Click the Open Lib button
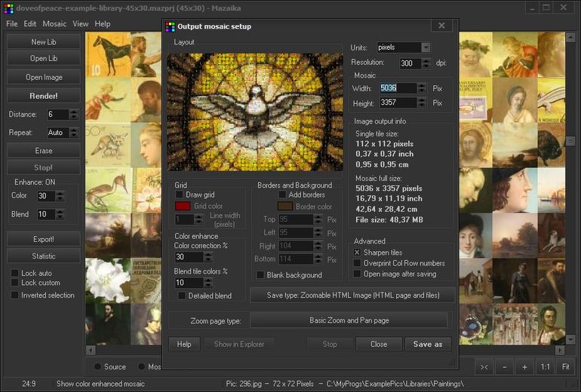 point(44,58)
